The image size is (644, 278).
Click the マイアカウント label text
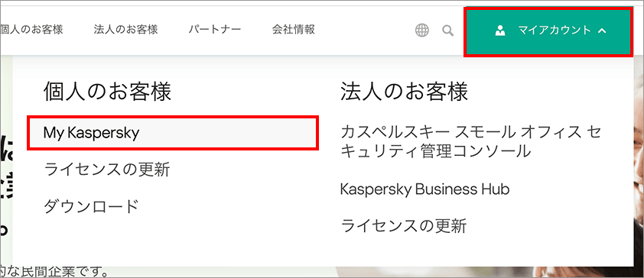pos(554,30)
